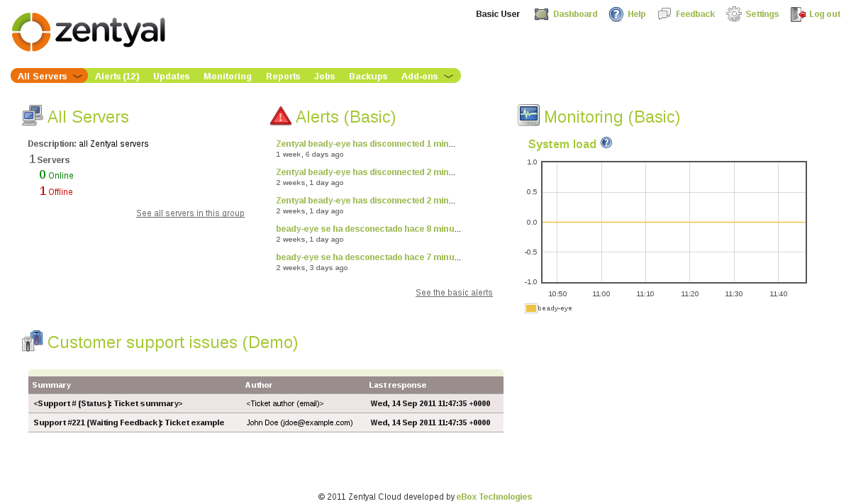Viewport: 851px width, 504px height.
Task: Open alert 'se ha desconectado hace 8 minu'
Action: 368,229
